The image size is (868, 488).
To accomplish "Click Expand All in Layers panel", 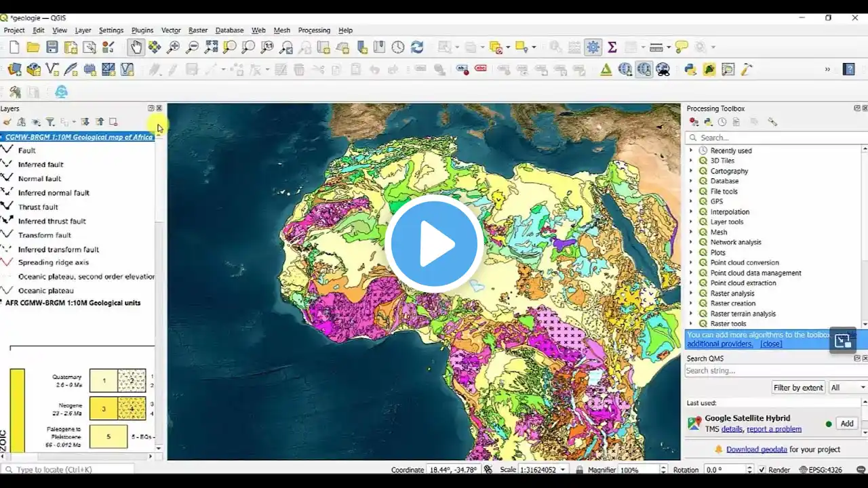I will tap(85, 122).
